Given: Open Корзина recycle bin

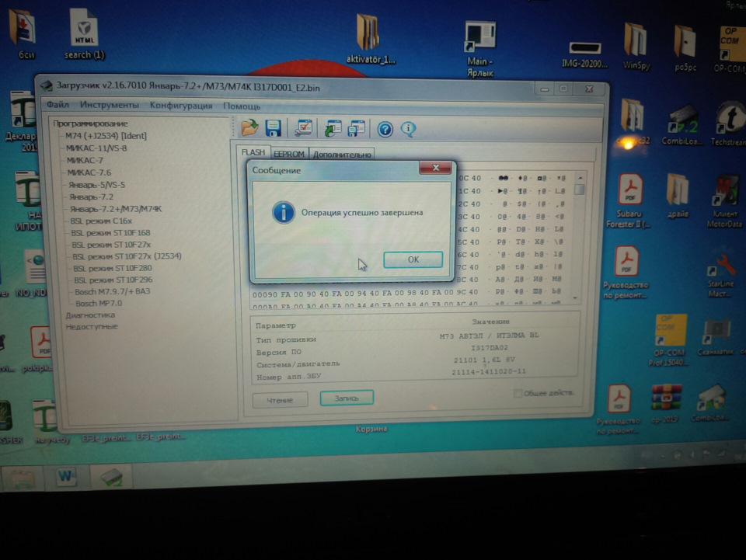Looking at the screenshot, I should pyautogui.click(x=371, y=428).
